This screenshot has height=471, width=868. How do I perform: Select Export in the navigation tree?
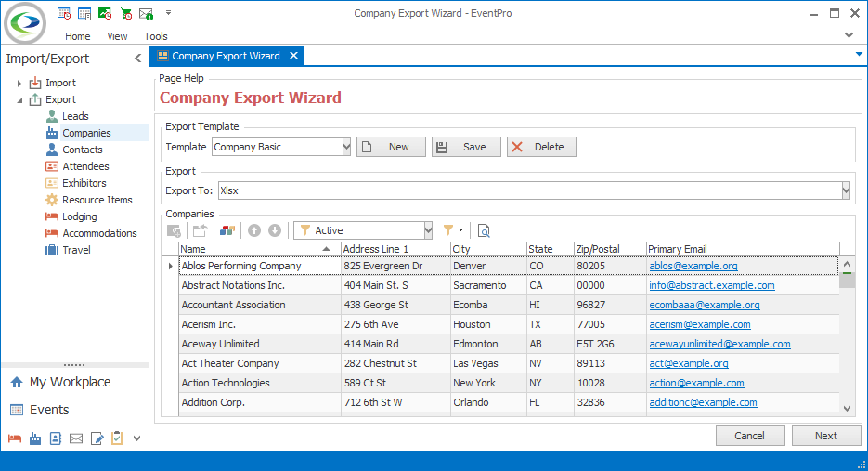(x=60, y=99)
